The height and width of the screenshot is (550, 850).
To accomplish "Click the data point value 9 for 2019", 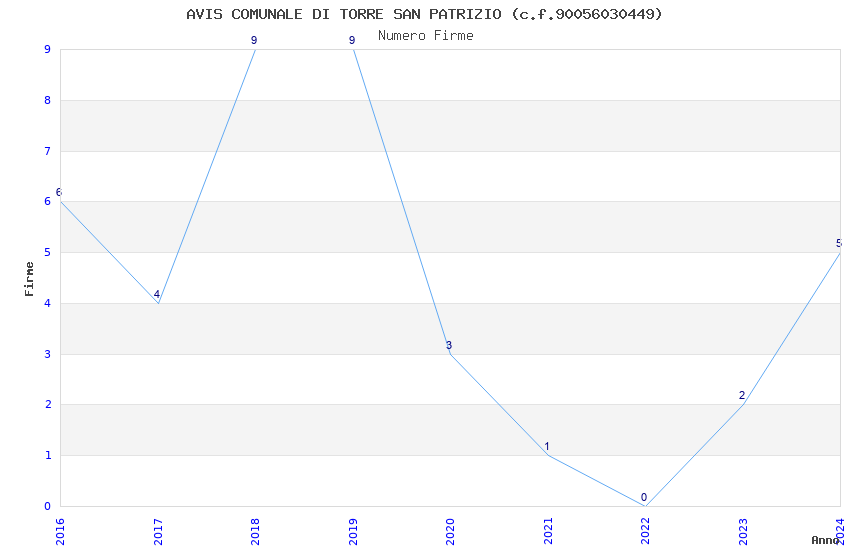I will coord(352,40).
